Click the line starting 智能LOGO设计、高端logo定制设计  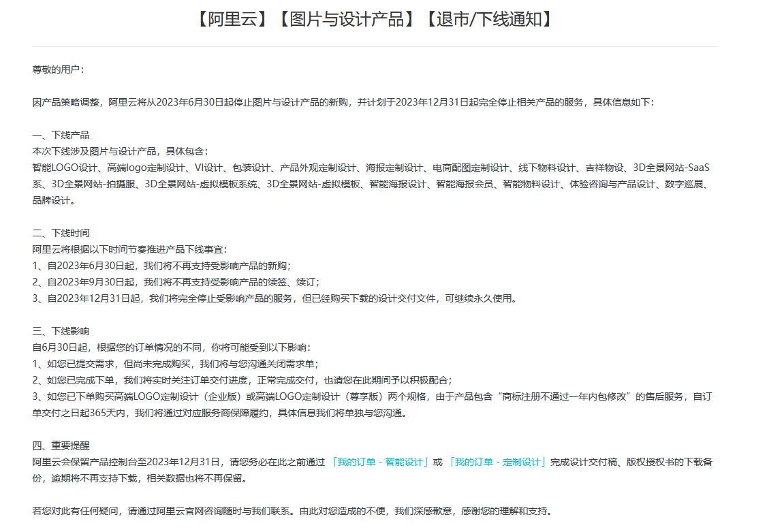click(371, 168)
